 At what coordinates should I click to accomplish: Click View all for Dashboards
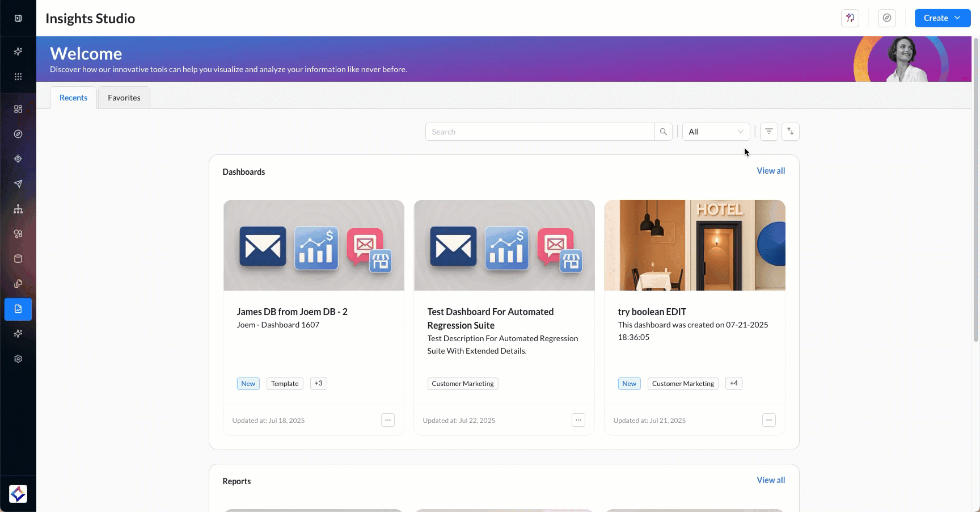point(770,171)
